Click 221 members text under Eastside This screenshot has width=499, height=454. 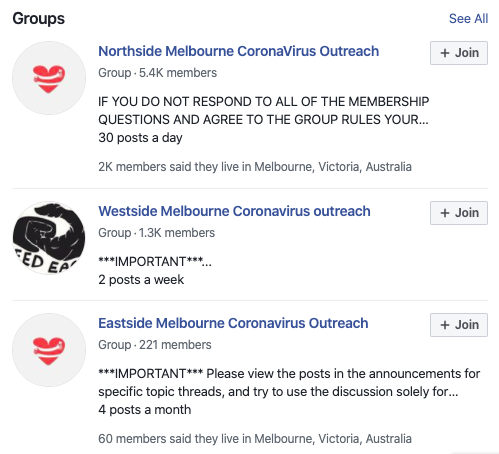click(175, 345)
